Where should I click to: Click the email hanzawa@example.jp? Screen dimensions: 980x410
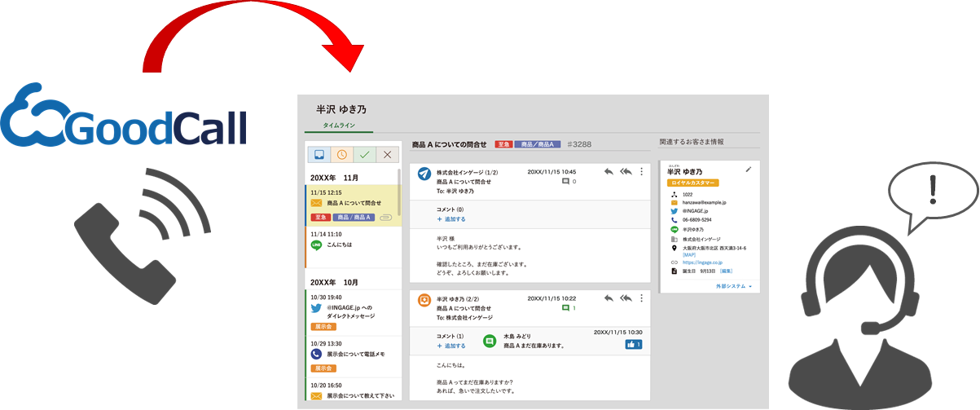[x=705, y=202]
